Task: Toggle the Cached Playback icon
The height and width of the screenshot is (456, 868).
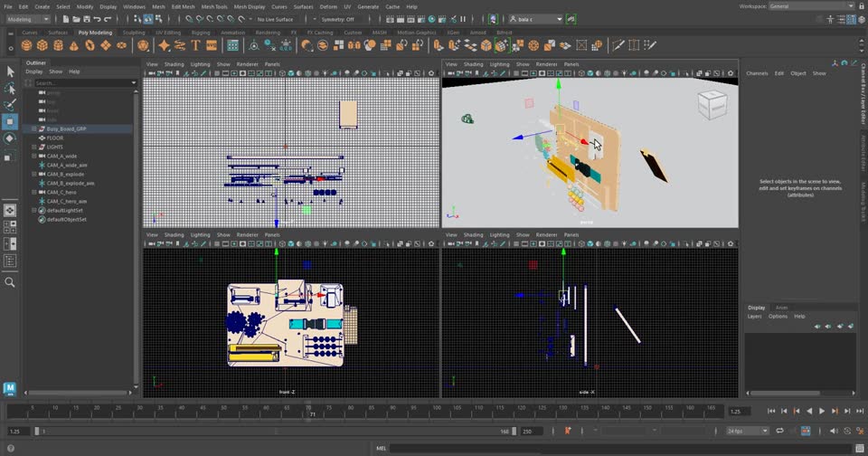Action: (806, 431)
